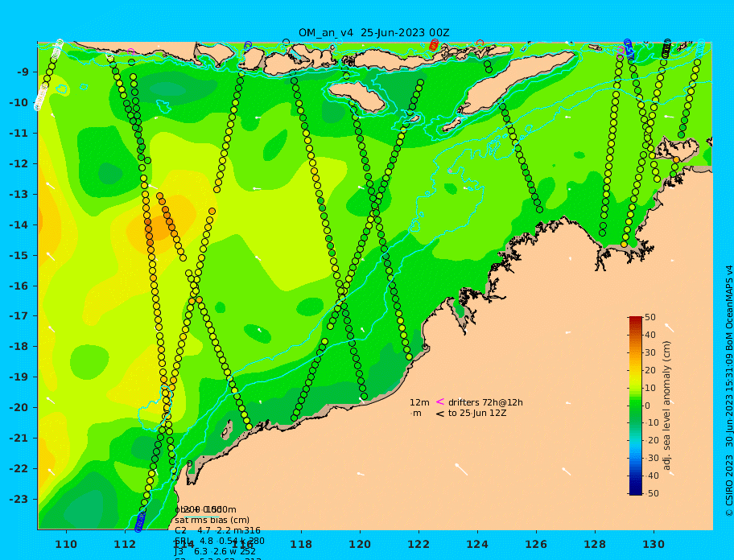
Task: Click colorbar tick label '40'
Action: (x=650, y=335)
